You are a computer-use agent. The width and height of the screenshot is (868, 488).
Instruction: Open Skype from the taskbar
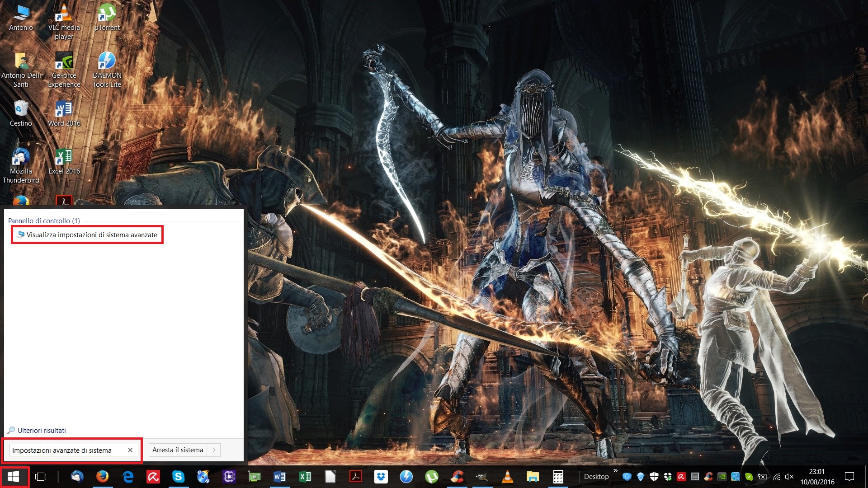click(x=179, y=477)
